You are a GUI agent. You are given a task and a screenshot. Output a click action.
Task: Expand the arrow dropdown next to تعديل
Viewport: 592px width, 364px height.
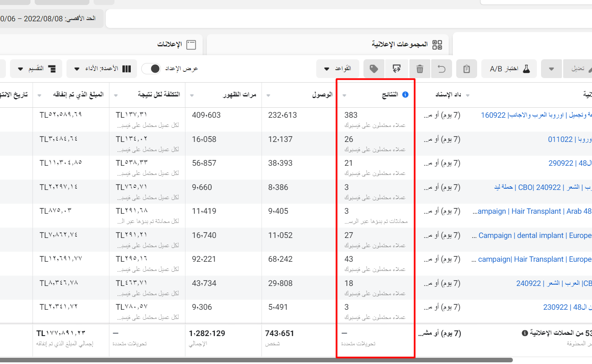pyautogui.click(x=551, y=69)
